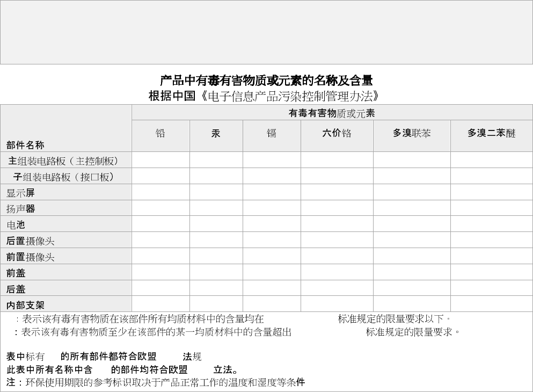Select the row label 前盖
The width and height of the screenshot is (533, 392).
(x=16, y=273)
